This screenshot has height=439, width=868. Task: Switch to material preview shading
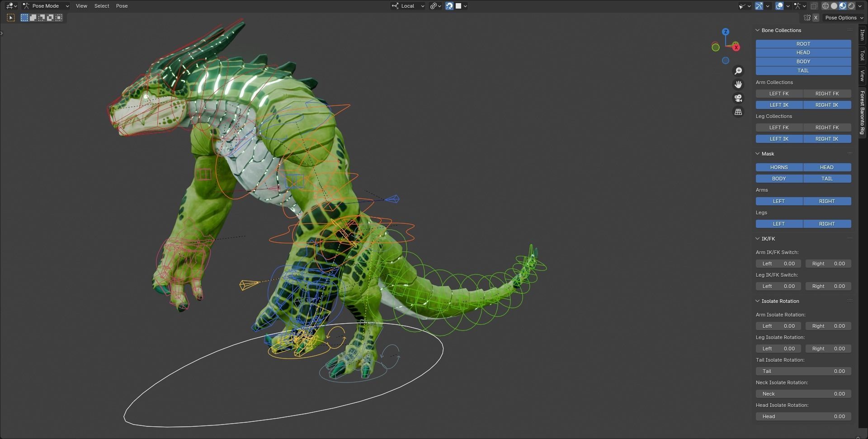point(843,6)
